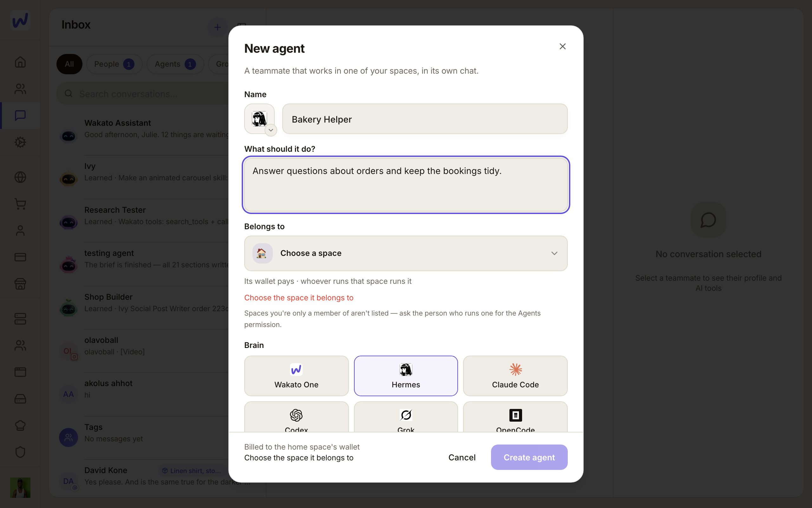Select OpenCode as the brain
The image size is (812, 508).
point(515,417)
